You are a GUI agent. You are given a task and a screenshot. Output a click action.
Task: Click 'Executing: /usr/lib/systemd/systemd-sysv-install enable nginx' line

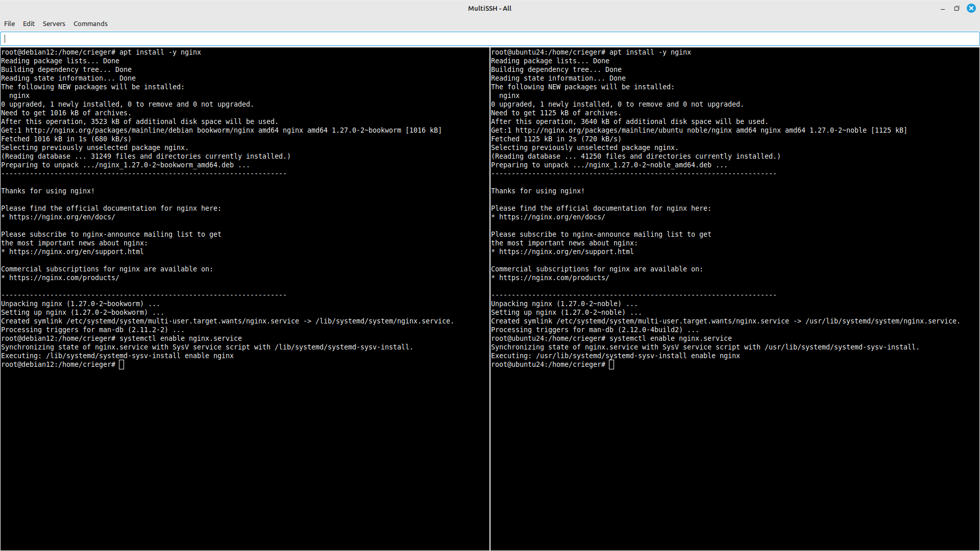[x=616, y=356]
